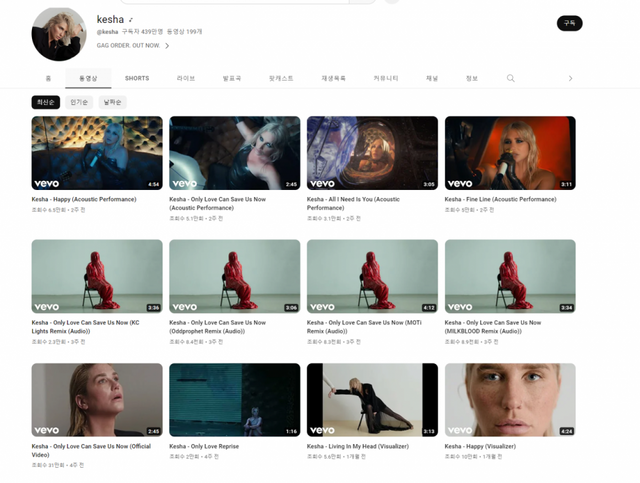The image size is (640, 483).
Task: Select the 인기순 sort chip
Action: pos(78,102)
